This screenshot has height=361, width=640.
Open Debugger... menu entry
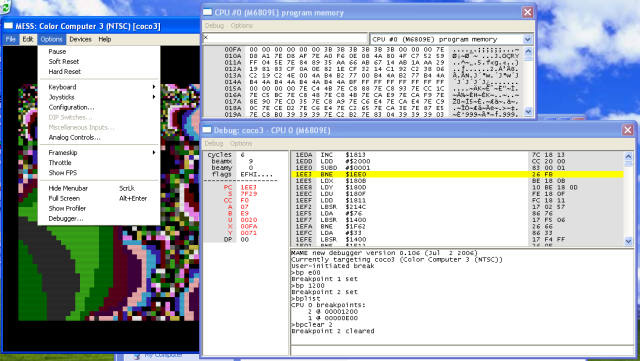(x=98, y=218)
